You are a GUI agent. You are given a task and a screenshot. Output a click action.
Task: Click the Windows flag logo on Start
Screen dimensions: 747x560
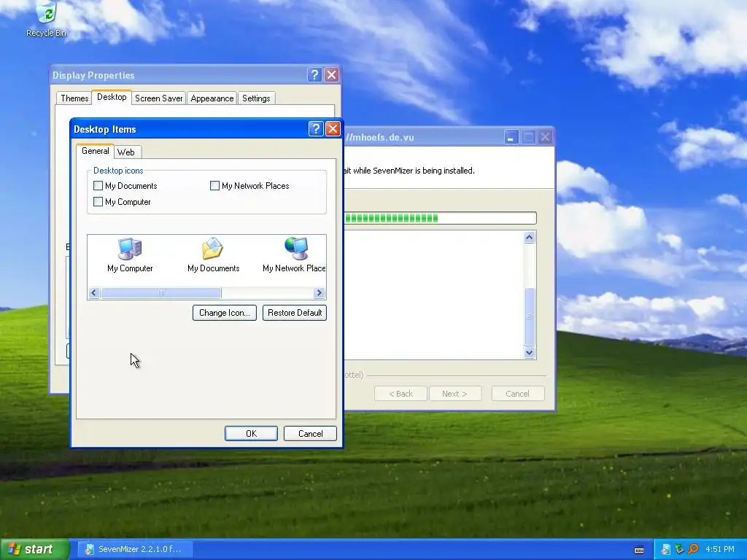click(15, 549)
